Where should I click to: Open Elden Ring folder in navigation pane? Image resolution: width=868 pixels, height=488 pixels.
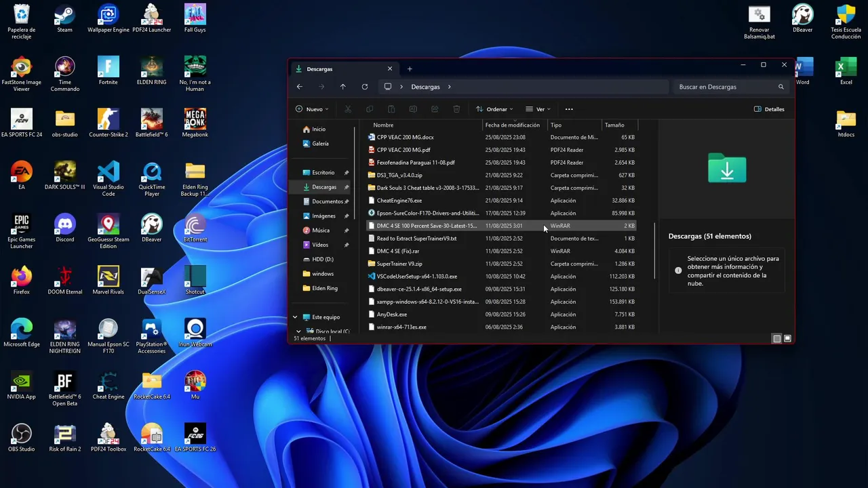(324, 288)
